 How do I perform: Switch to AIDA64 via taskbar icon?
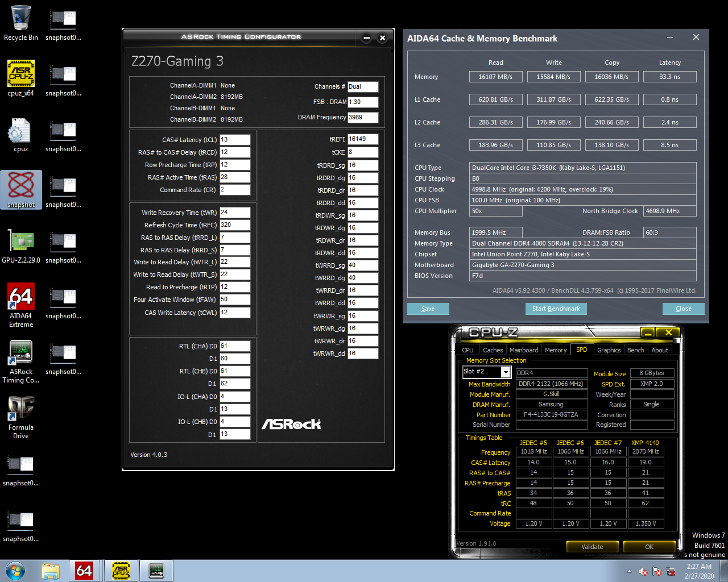click(x=84, y=571)
